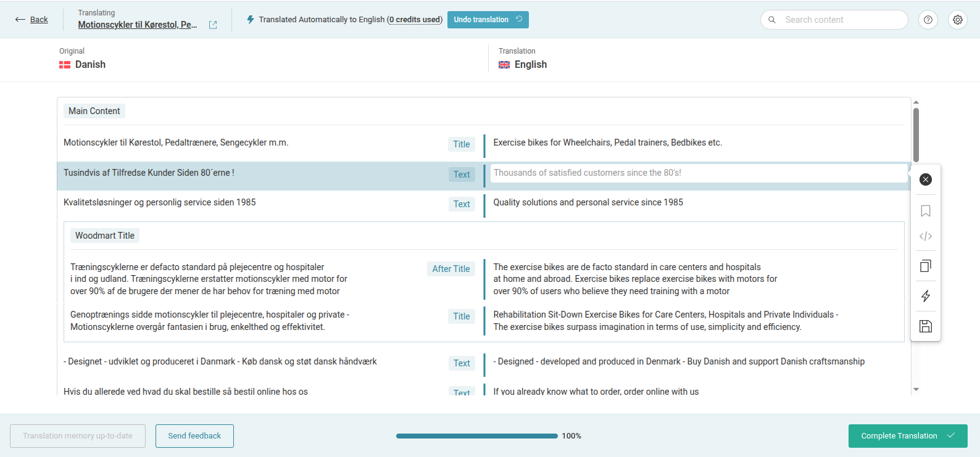Click the After Title tag
The width and height of the screenshot is (980, 457).
(x=451, y=269)
